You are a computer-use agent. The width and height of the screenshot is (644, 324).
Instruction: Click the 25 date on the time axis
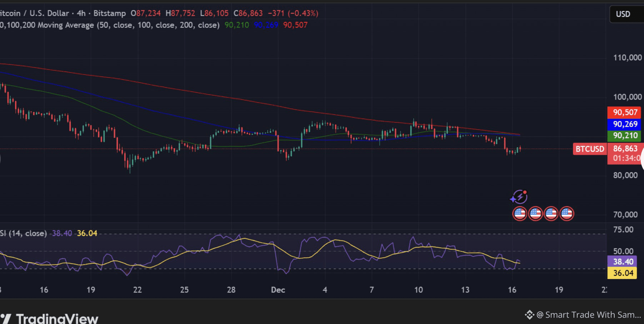tap(184, 290)
